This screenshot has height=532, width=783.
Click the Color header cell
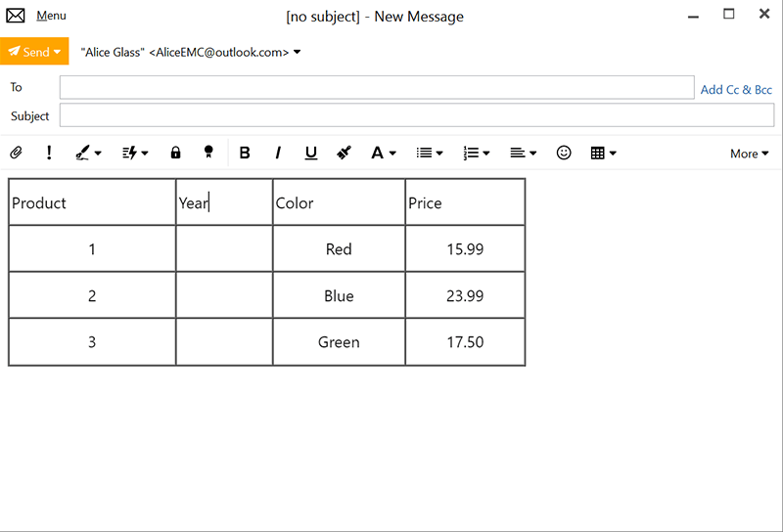[339, 202]
